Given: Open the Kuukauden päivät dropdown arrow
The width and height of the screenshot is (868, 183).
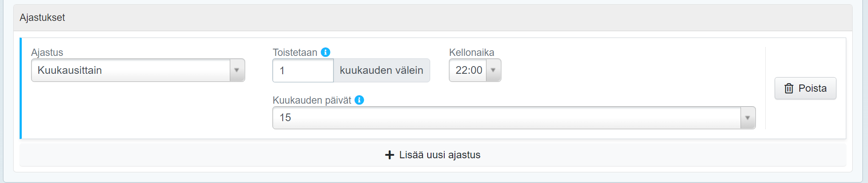Looking at the screenshot, I should [x=747, y=118].
